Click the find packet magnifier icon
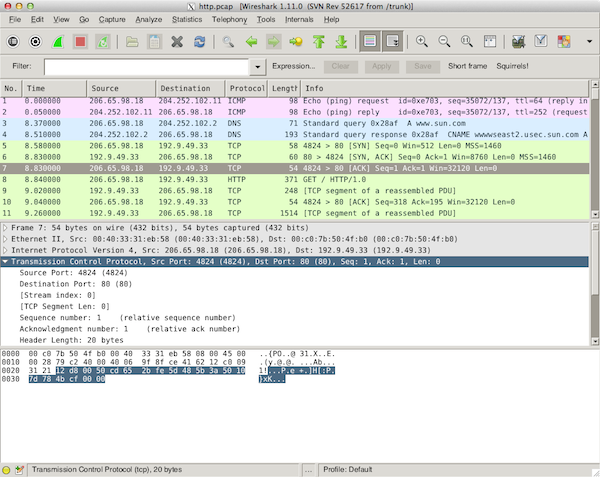This screenshot has height=477, width=600. (x=229, y=42)
